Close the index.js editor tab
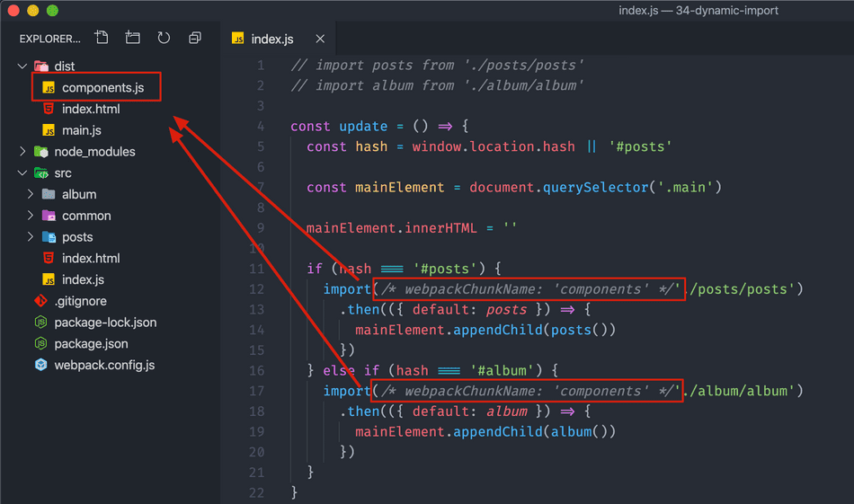This screenshot has width=854, height=504. 320,40
